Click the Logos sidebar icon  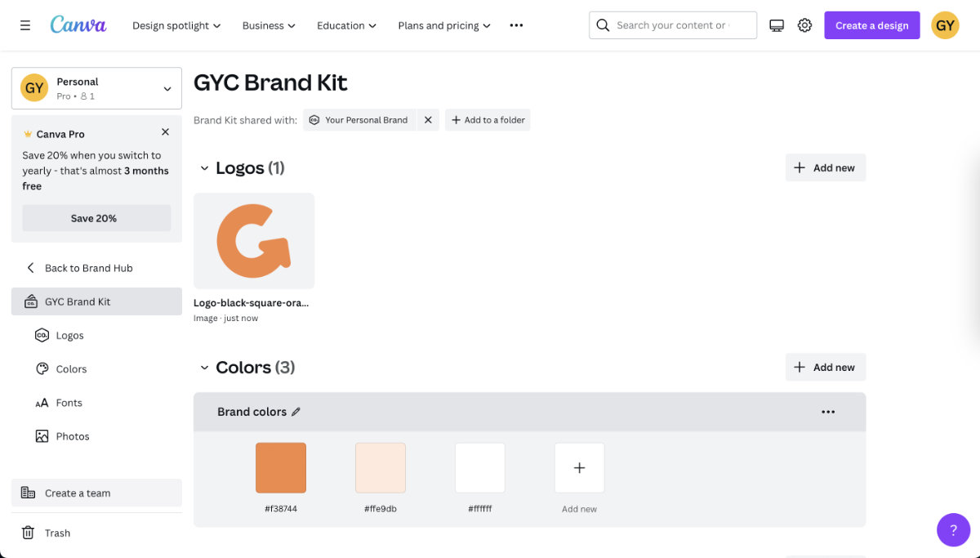42,335
